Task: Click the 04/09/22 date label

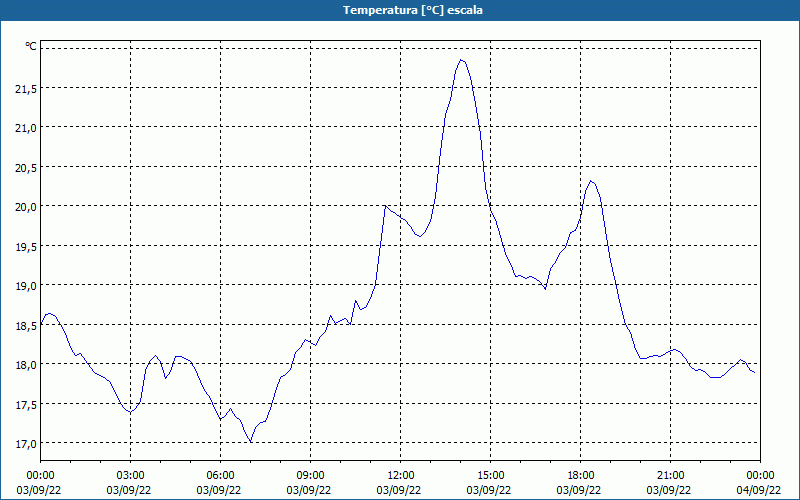Action: 758,490
